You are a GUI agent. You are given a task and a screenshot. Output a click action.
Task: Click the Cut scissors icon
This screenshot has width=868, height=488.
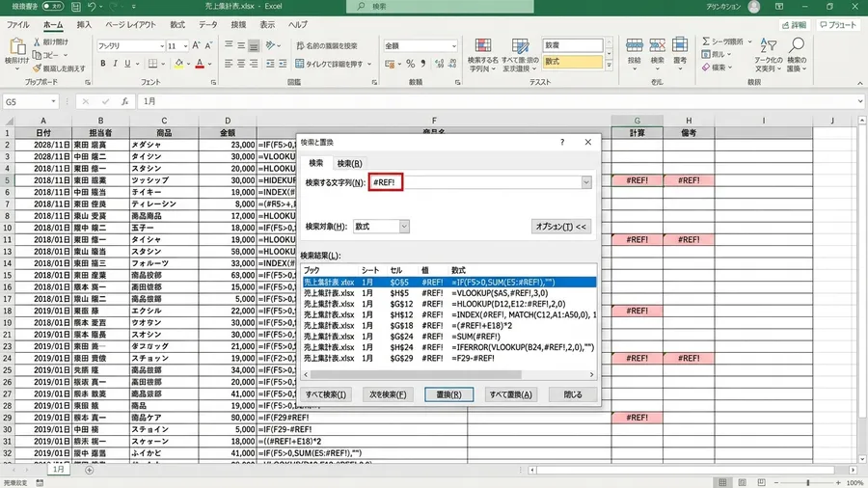(37, 42)
